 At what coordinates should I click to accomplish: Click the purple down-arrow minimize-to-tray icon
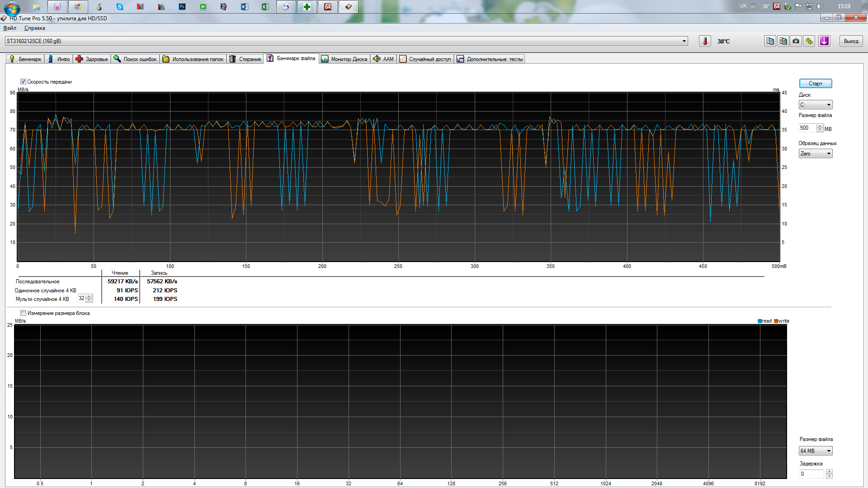pyautogui.click(x=824, y=41)
